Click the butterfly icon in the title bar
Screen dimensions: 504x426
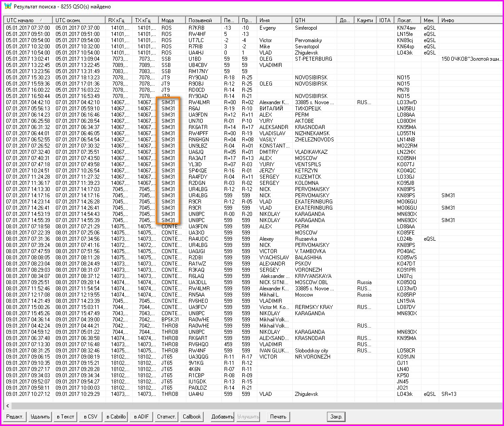(8, 7)
